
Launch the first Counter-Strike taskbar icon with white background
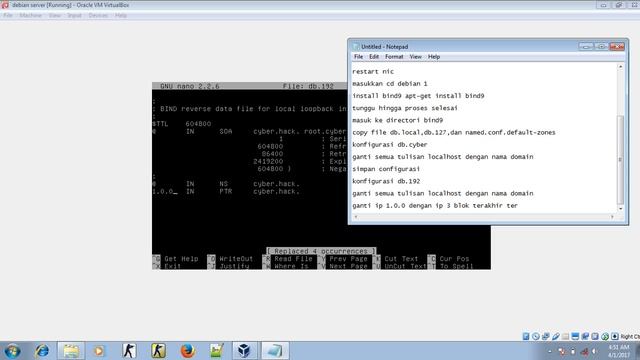pyautogui.click(x=129, y=351)
